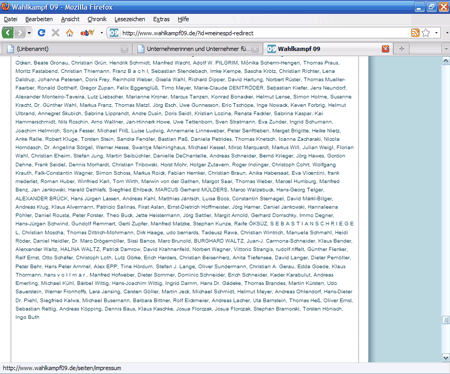Open the Chronik menu

click(x=97, y=19)
